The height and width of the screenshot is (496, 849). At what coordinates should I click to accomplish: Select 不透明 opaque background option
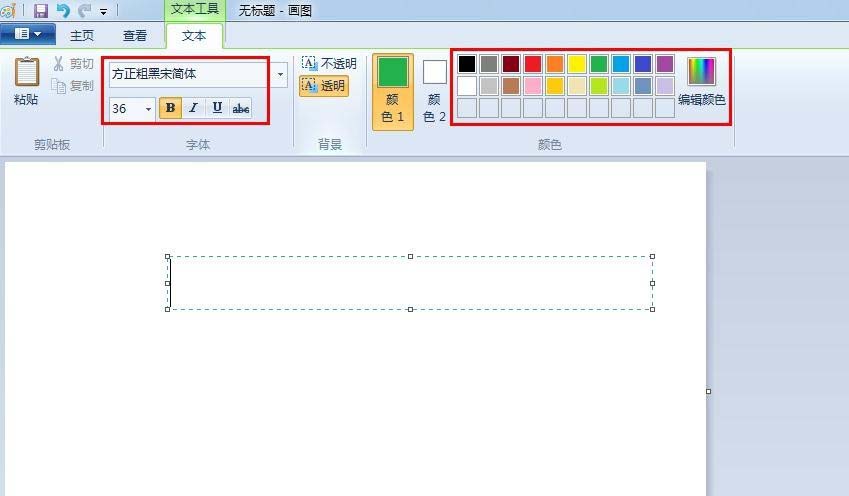[329, 64]
